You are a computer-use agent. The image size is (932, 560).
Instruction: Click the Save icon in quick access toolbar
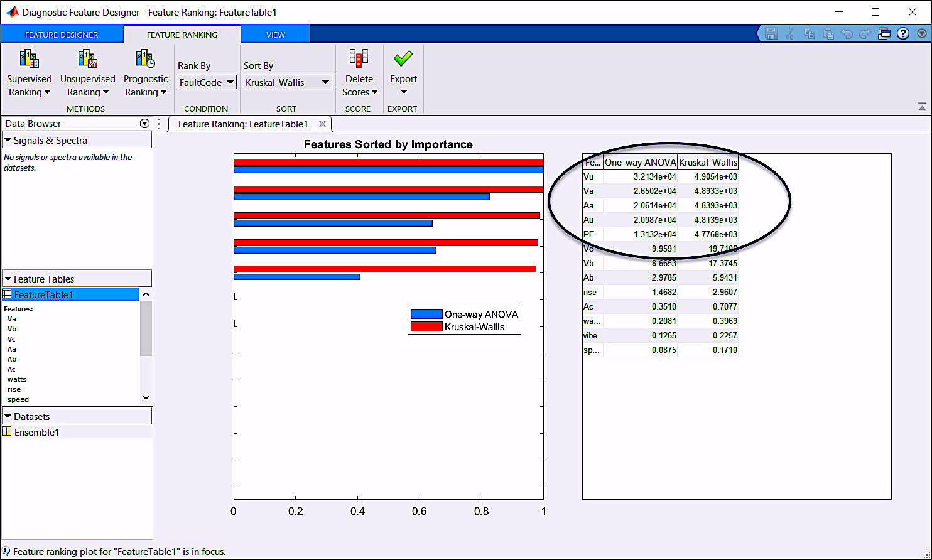771,34
